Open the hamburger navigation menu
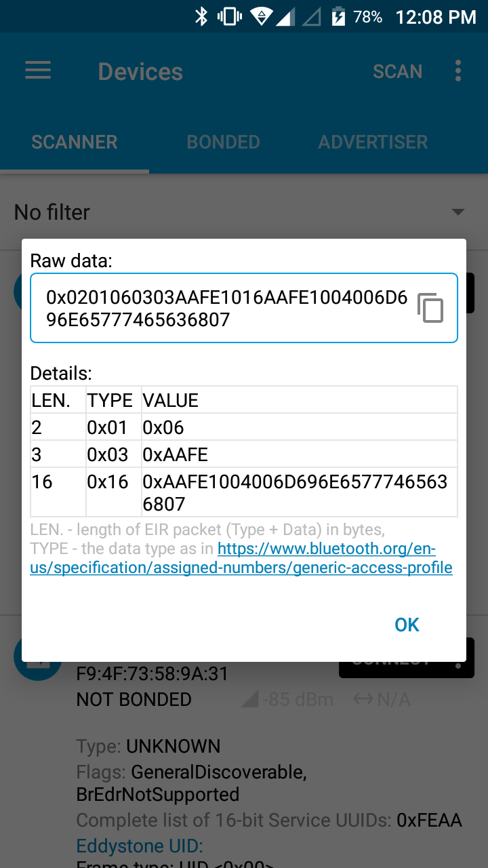The image size is (488, 868). coord(38,71)
